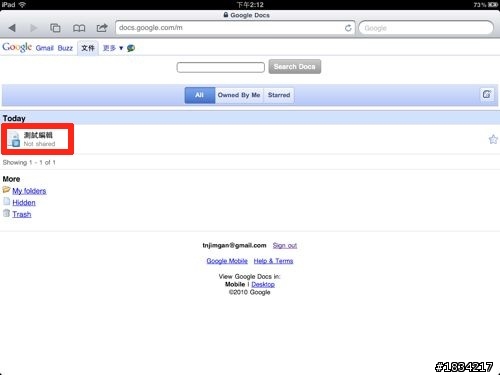Image resolution: width=500 pixels, height=375 pixels.
Task: Select the Starred tab
Action: [279, 95]
